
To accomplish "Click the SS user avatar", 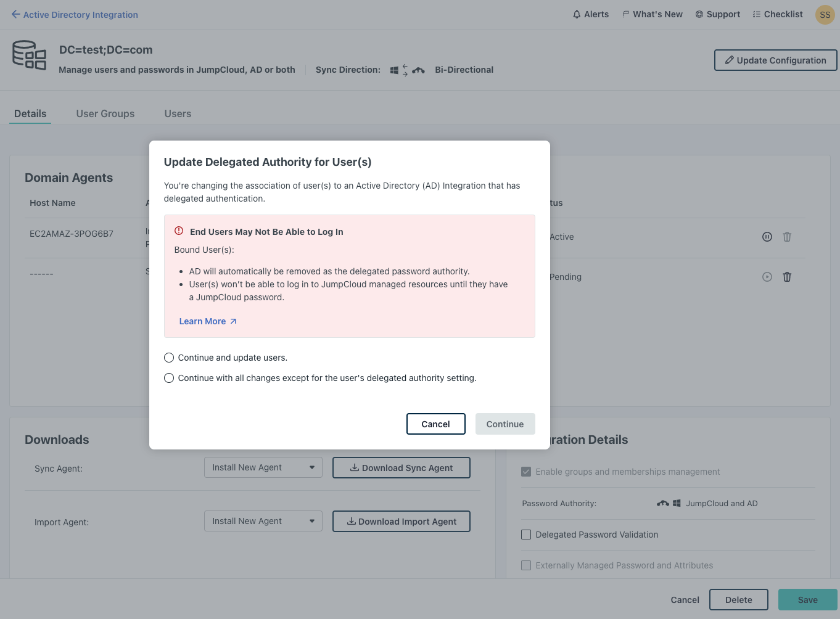I will pyautogui.click(x=825, y=15).
